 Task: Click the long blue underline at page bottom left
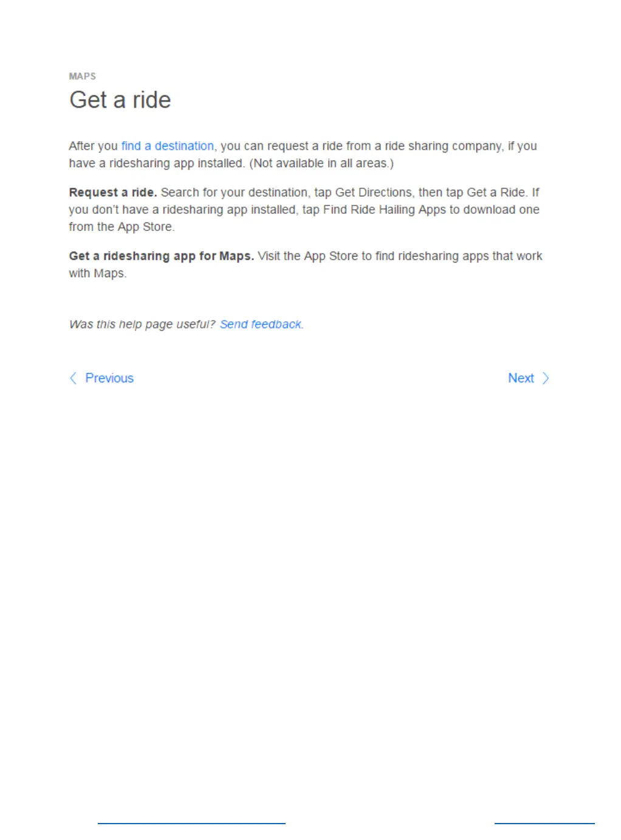click(x=191, y=824)
